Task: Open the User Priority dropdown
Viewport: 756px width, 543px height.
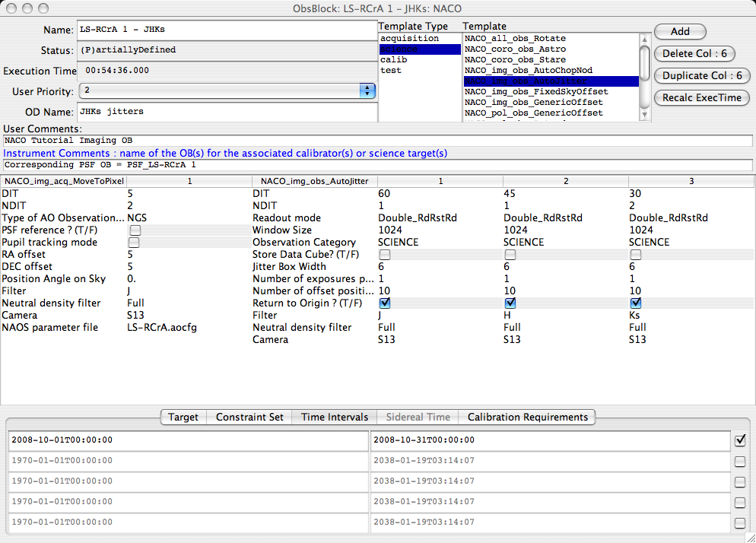Action: pos(227,90)
